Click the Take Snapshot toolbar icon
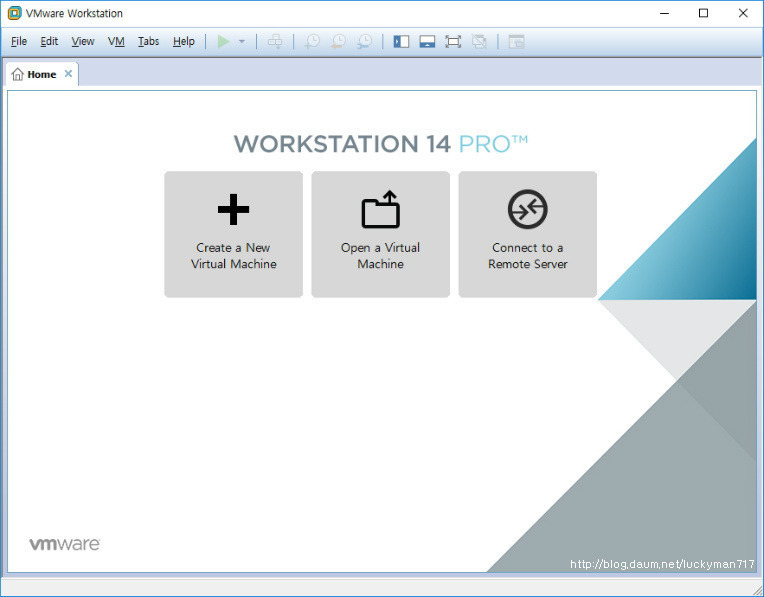This screenshot has height=597, width=764. (312, 41)
